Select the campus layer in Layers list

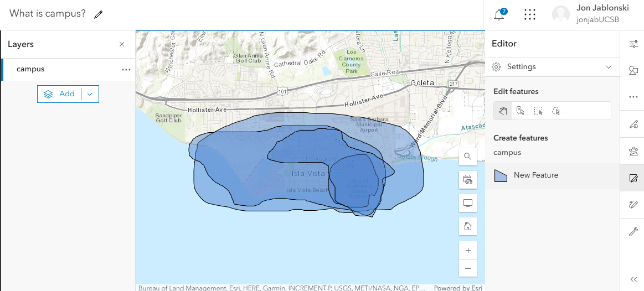pos(31,69)
